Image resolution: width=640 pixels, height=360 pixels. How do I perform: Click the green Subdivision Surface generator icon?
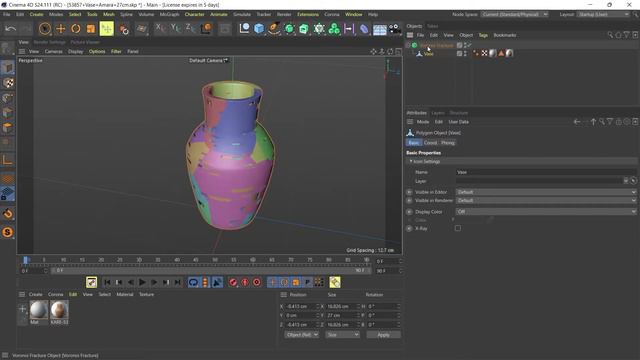289,29
